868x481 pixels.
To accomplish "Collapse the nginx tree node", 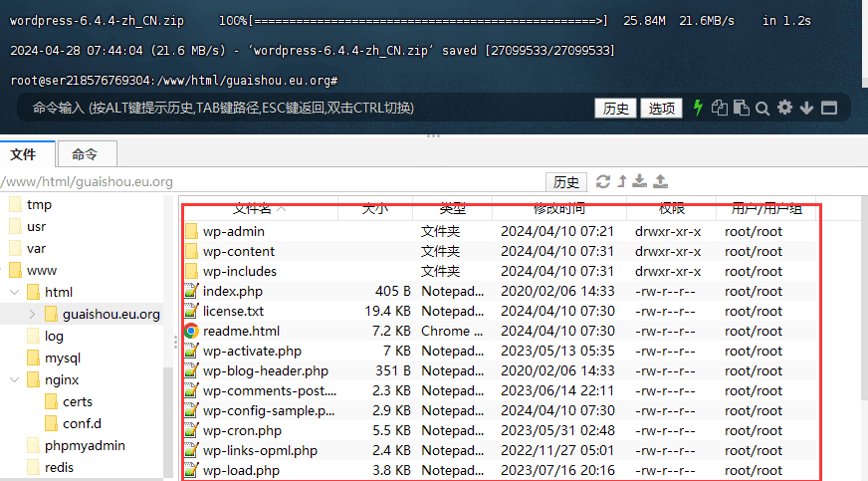I will click(15, 379).
